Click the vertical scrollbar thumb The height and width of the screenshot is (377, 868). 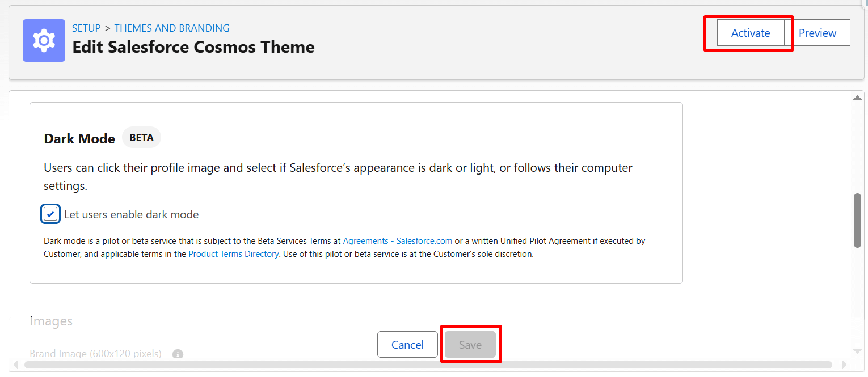[857, 220]
